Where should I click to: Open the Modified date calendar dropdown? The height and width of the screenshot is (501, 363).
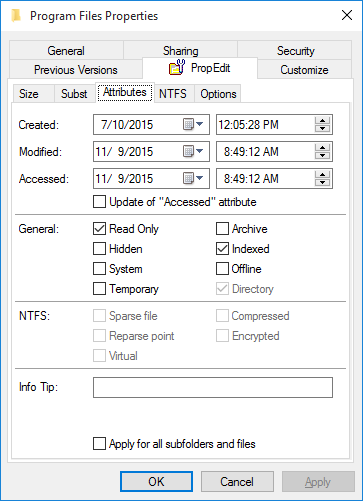pos(193,152)
